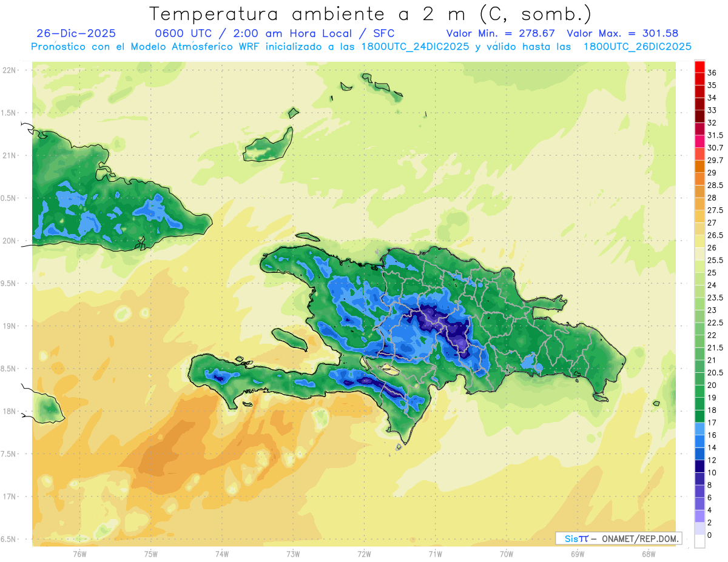Image resolution: width=728 pixels, height=562 pixels.
Task: Click the '71W' longitude label
Action: 435,554
